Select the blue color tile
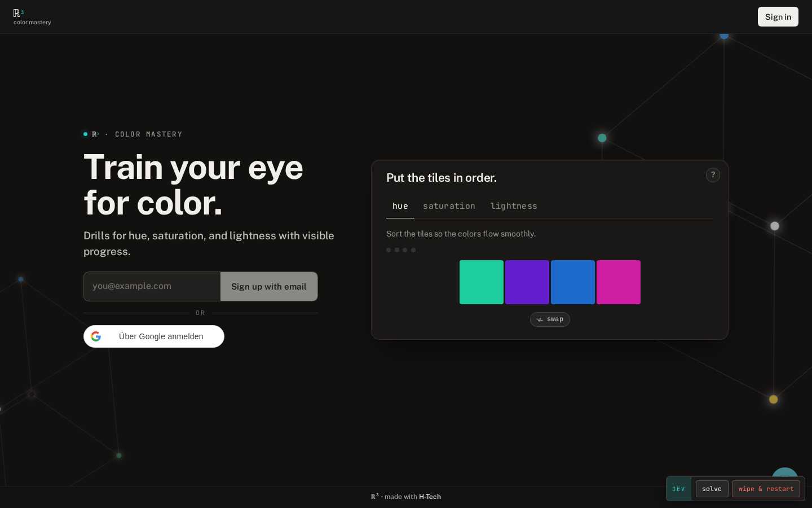 573,282
